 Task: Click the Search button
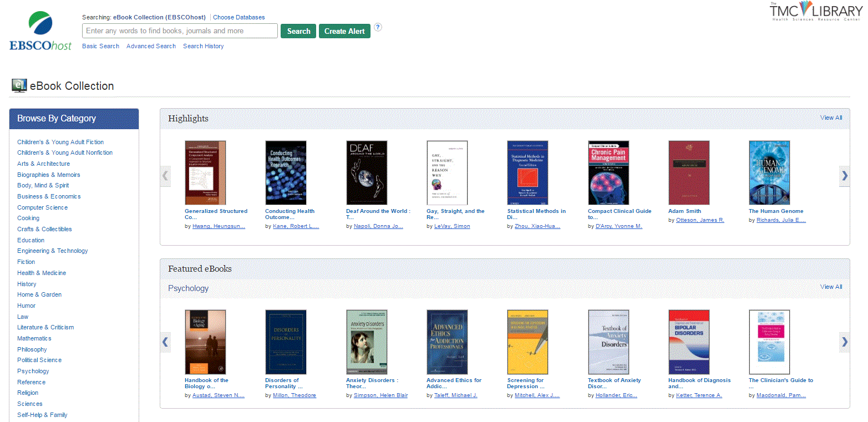click(298, 31)
